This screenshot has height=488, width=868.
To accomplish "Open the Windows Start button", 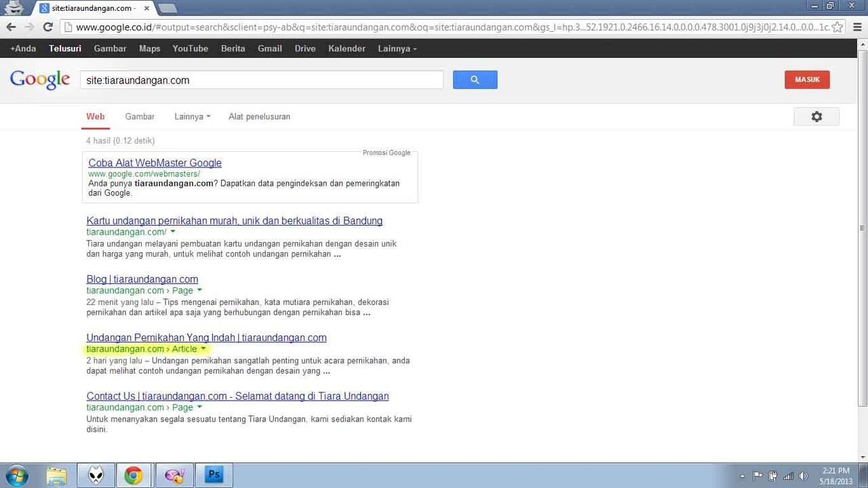I will coord(16,476).
